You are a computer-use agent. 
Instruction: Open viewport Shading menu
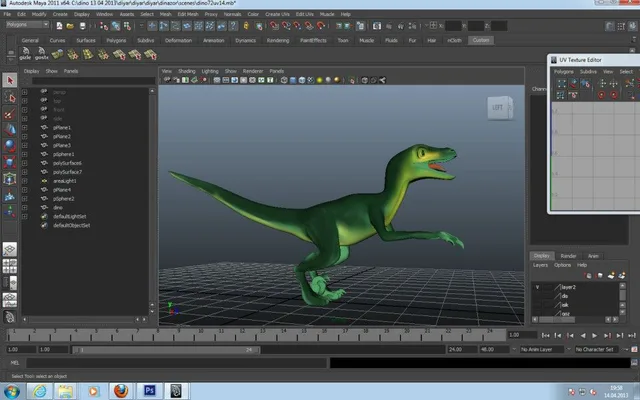[x=187, y=71]
